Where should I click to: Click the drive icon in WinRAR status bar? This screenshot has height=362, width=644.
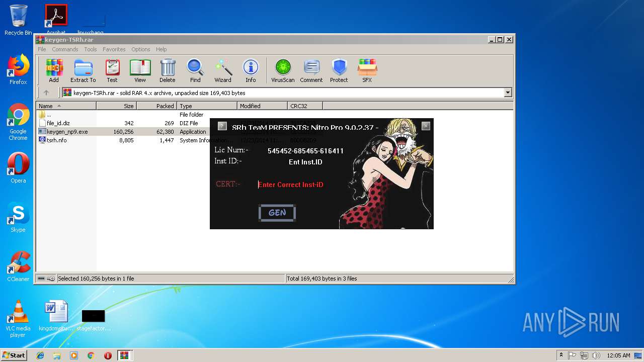click(x=41, y=279)
